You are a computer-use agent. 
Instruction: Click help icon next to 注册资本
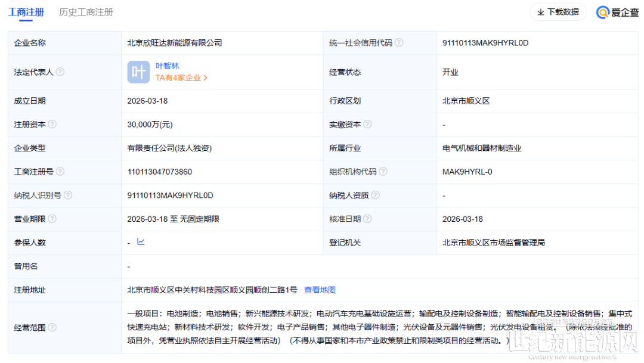(52, 125)
